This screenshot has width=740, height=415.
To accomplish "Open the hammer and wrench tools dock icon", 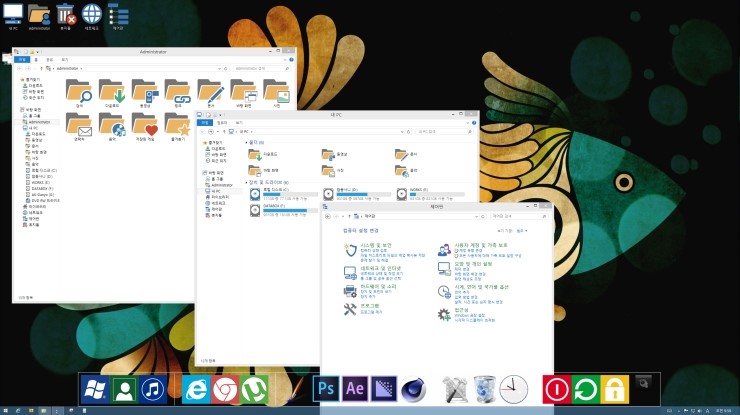I will [x=455, y=390].
